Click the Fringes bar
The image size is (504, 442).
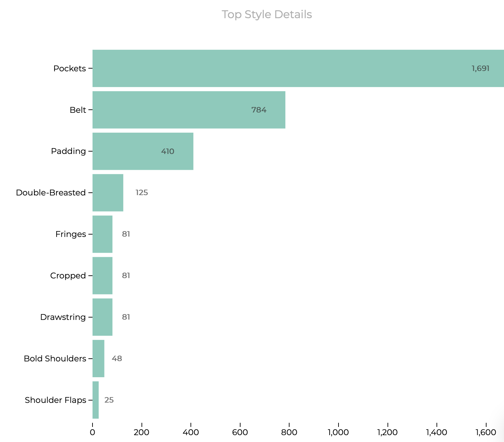pyautogui.click(x=102, y=234)
